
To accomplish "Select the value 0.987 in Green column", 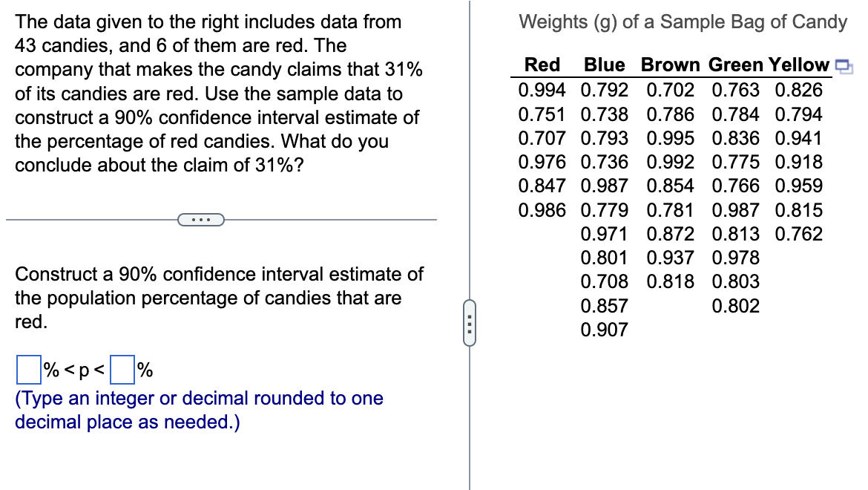I will click(x=735, y=210).
